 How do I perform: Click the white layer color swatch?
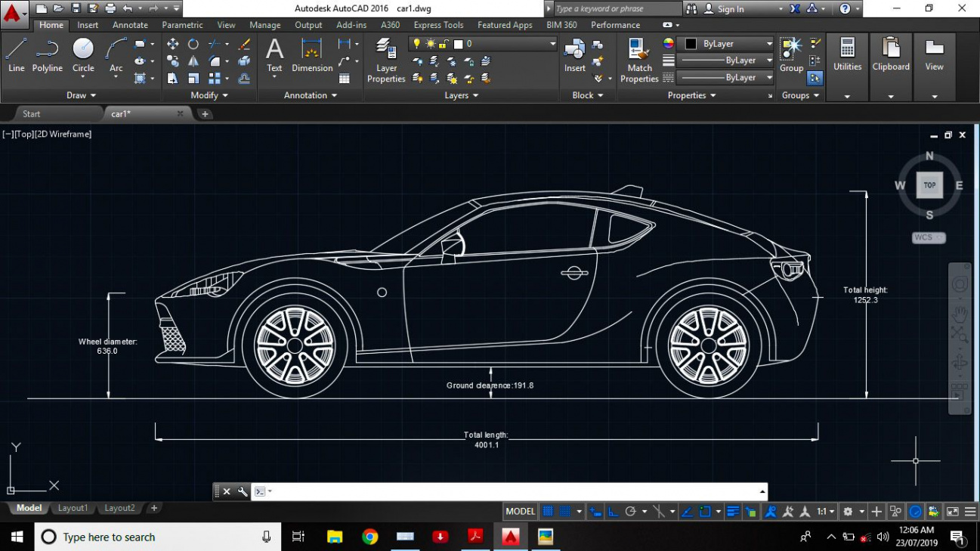click(458, 45)
